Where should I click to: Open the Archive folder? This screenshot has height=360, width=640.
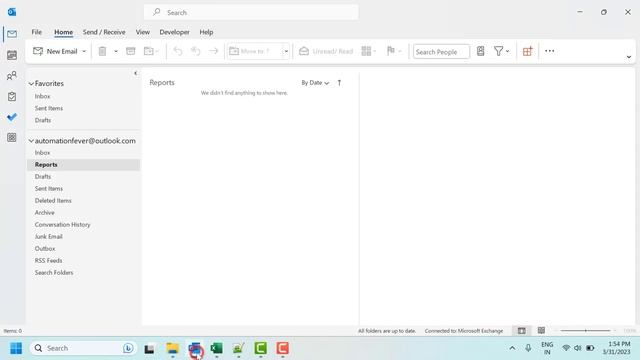[x=44, y=213]
